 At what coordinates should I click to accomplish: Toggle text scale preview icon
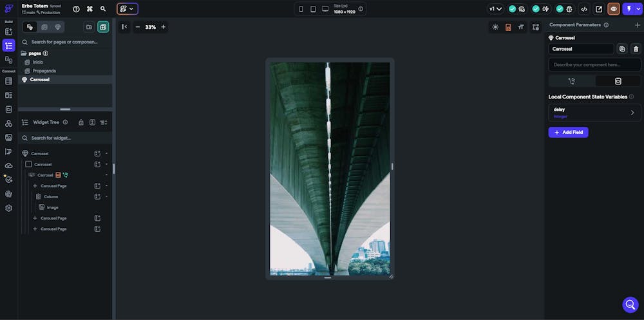(x=521, y=27)
